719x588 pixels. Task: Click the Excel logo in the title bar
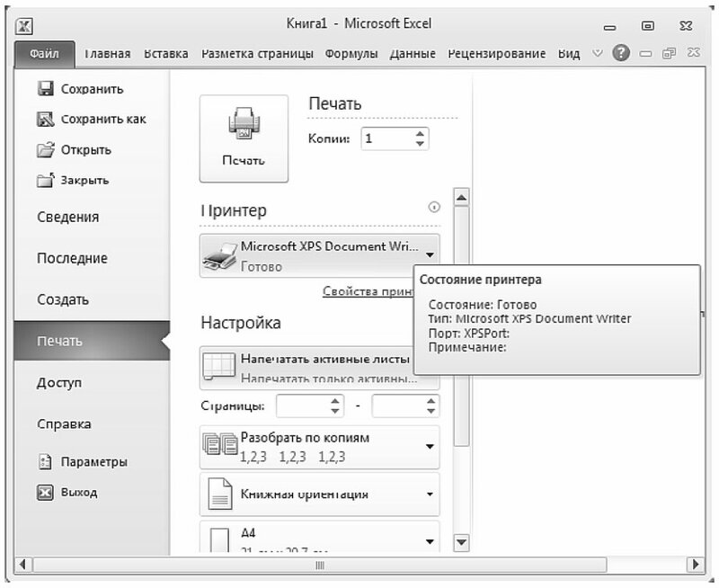click(24, 25)
